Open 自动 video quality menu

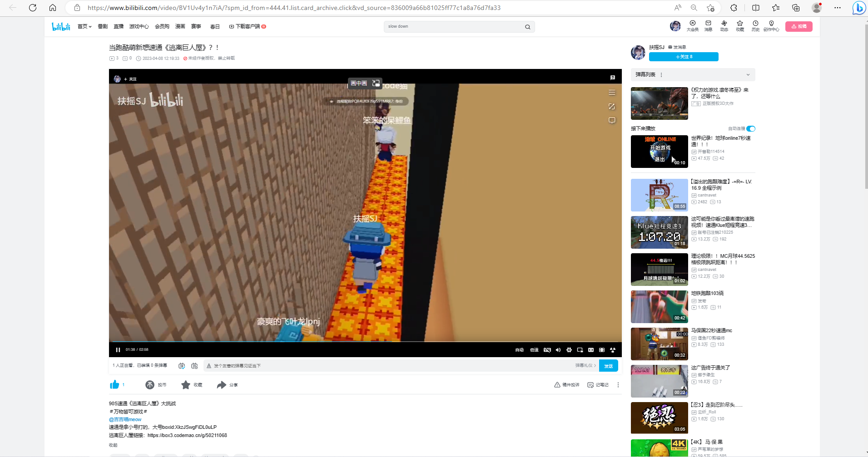[519, 350]
